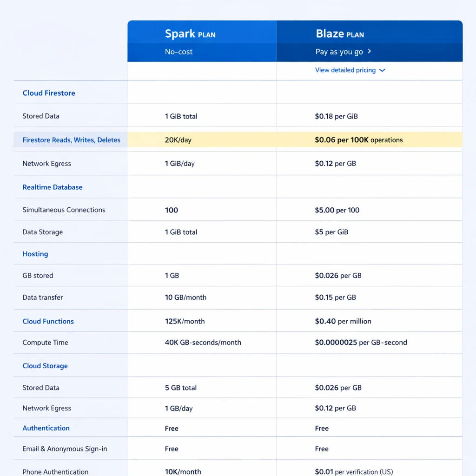Viewport: 476px width, 476px height.
Task: Click the down chevron beside View detailed pricing
Action: 382,70
